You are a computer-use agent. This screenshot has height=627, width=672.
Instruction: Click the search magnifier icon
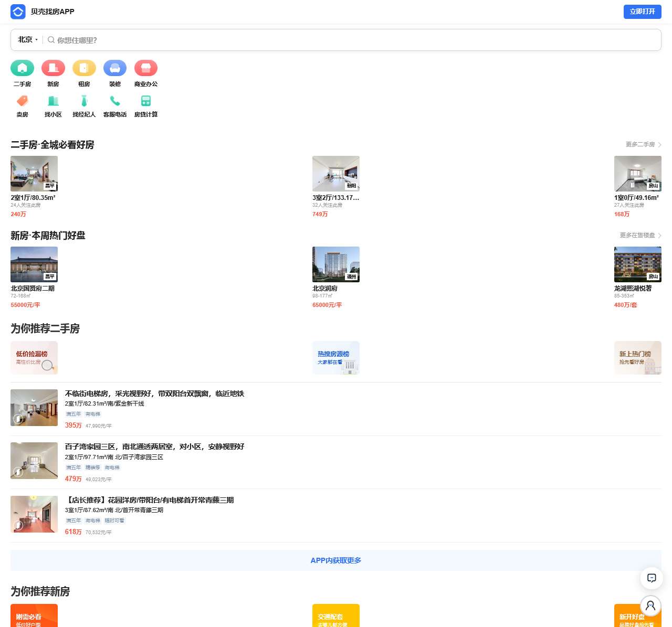pos(51,40)
